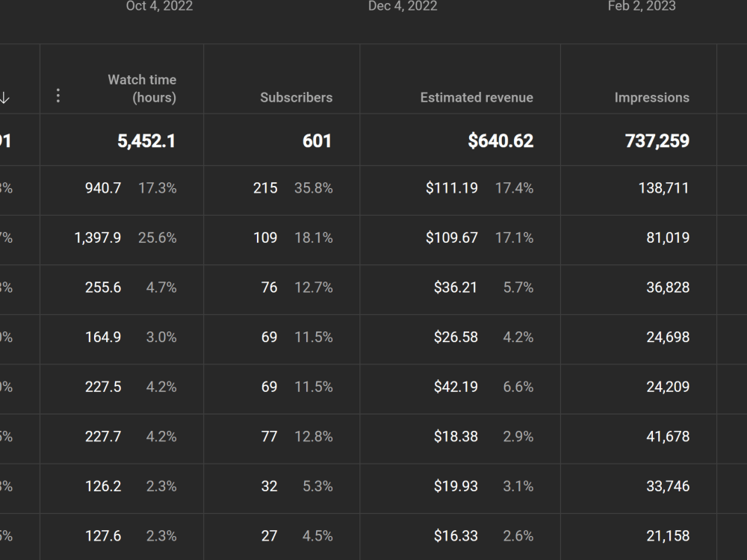Sort by Impressions column header

pyautogui.click(x=651, y=98)
